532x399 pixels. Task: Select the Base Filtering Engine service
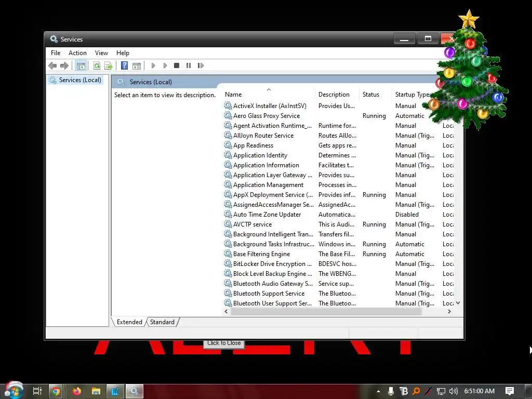339,254
